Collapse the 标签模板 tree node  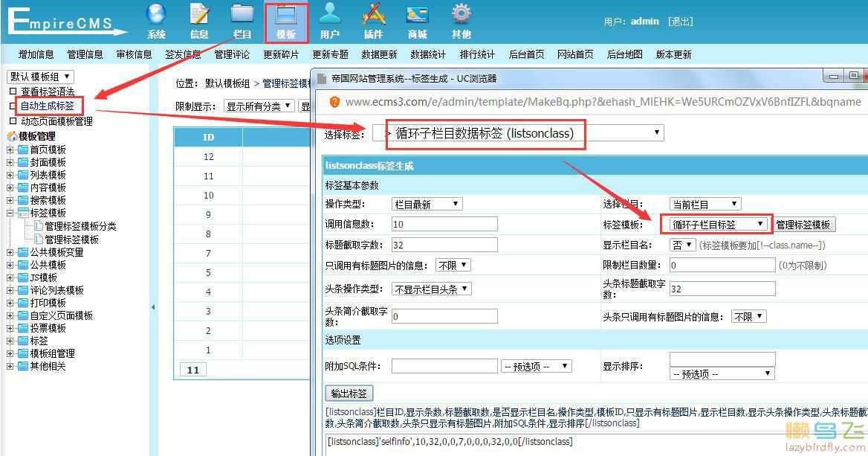pos(10,213)
